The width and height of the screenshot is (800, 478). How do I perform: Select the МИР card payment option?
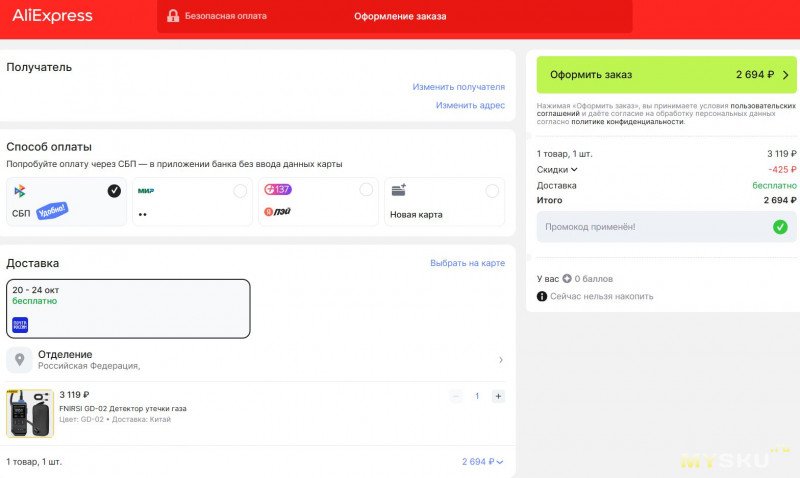coord(192,202)
